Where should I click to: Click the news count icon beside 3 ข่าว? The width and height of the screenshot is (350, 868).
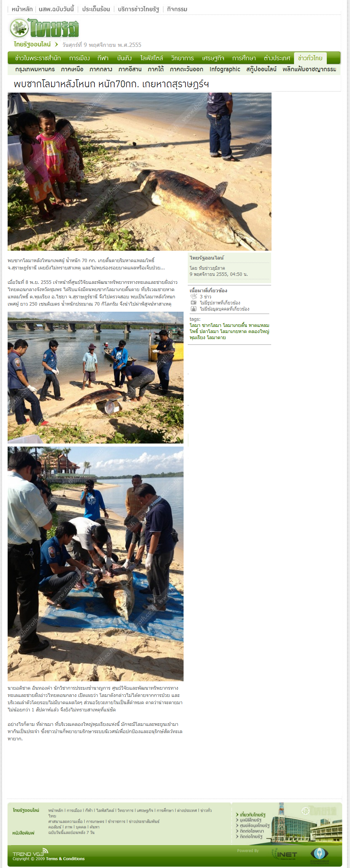(194, 296)
